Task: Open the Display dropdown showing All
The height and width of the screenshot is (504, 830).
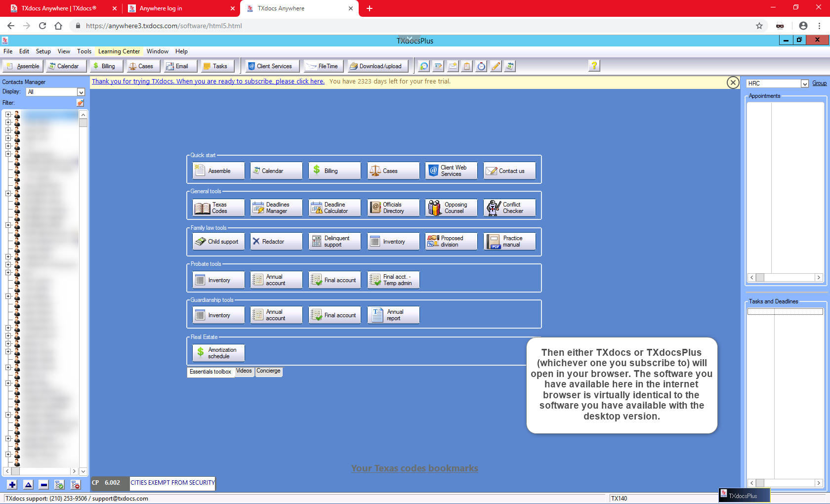Action: pyautogui.click(x=55, y=92)
